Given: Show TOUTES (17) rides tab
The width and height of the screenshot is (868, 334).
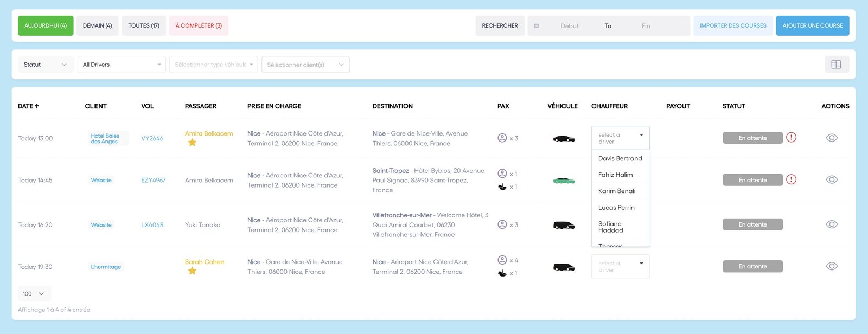Looking at the screenshot, I should click(144, 26).
